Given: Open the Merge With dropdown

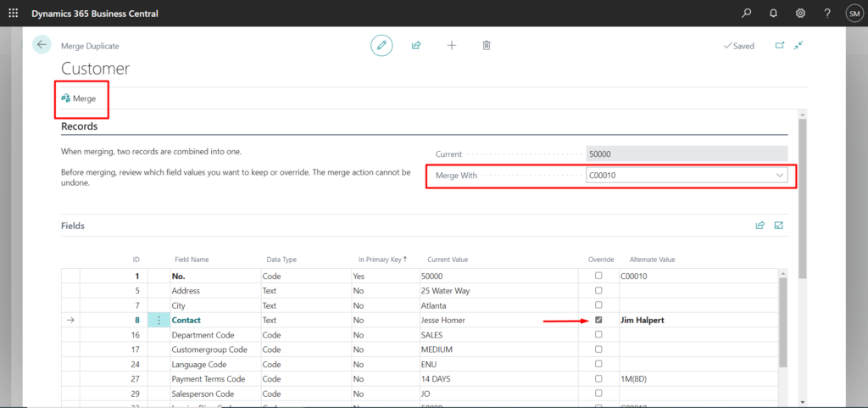Looking at the screenshot, I should (x=781, y=175).
